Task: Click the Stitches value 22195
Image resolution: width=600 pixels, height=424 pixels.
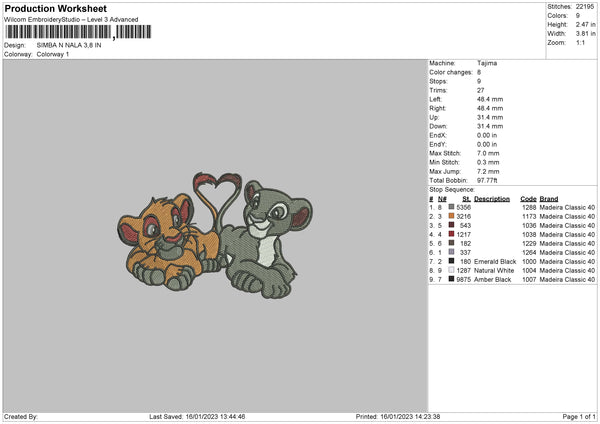Action: 585,7
